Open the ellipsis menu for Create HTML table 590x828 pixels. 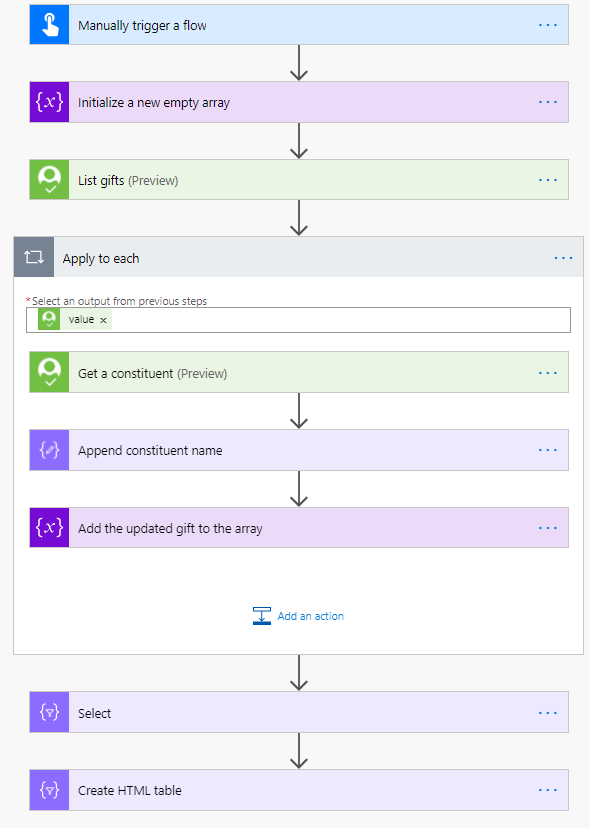(x=548, y=790)
